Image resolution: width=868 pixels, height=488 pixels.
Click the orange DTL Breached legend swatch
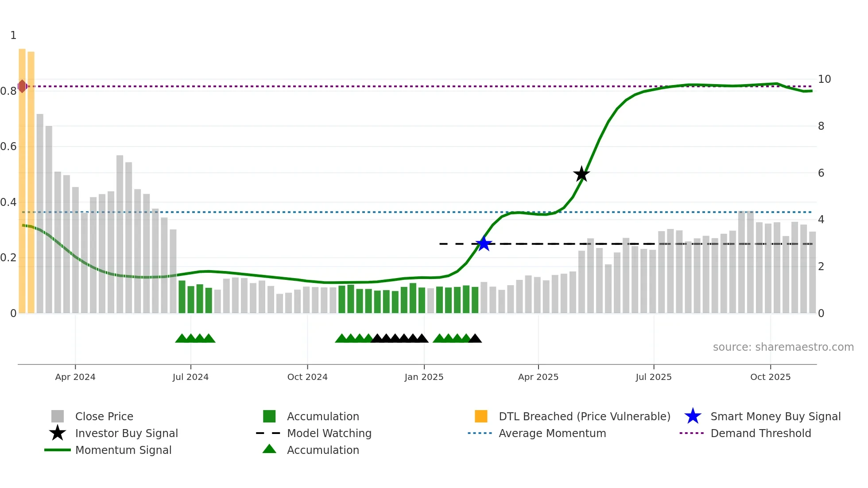click(x=481, y=416)
